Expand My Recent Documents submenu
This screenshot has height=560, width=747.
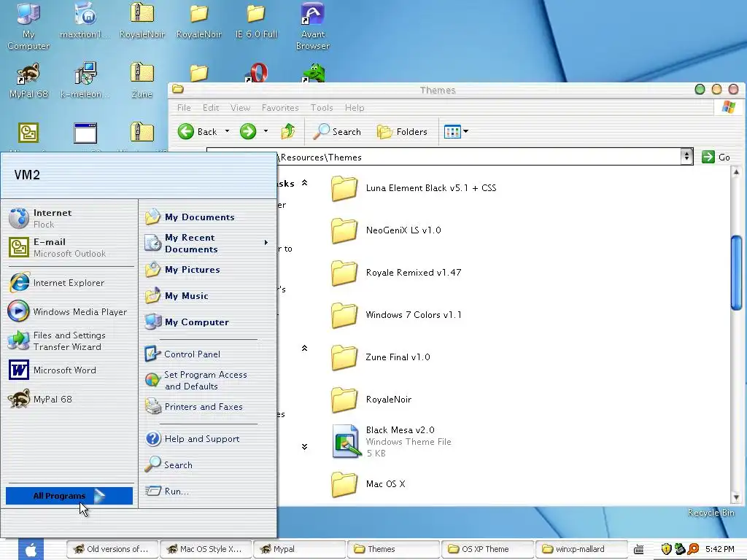pyautogui.click(x=206, y=244)
